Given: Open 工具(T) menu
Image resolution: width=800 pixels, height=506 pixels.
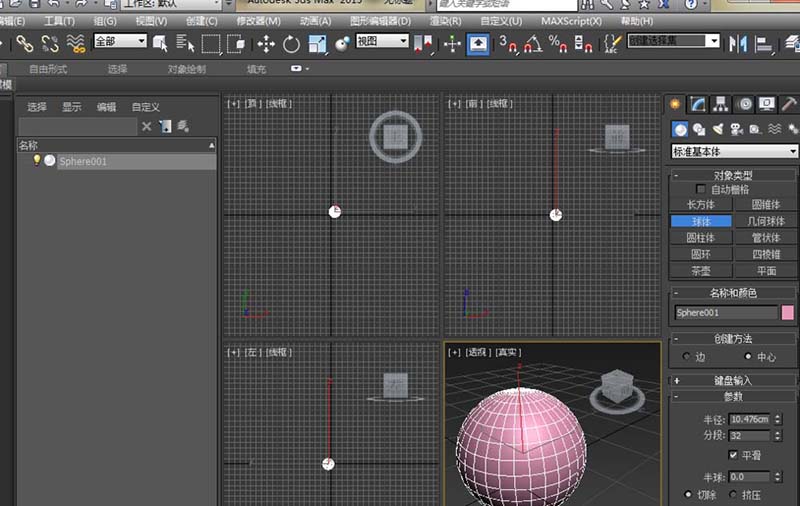Looking at the screenshot, I should [x=59, y=21].
